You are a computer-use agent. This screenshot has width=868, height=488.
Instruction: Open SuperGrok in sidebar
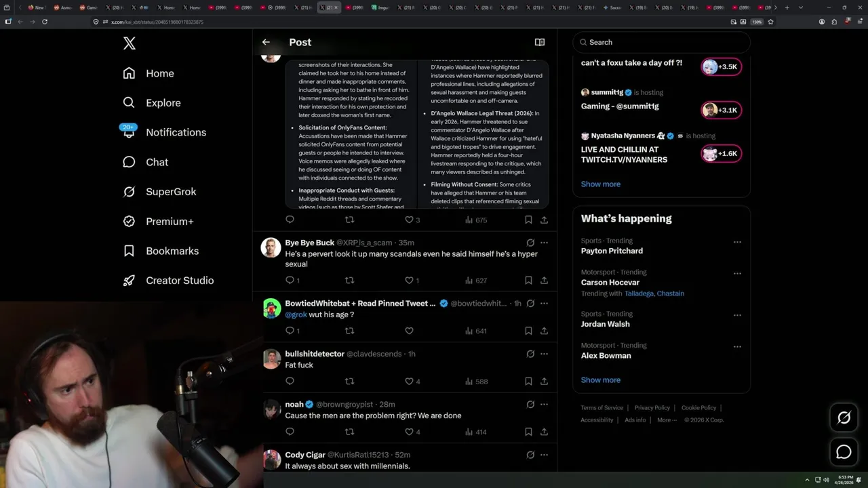[x=159, y=192]
